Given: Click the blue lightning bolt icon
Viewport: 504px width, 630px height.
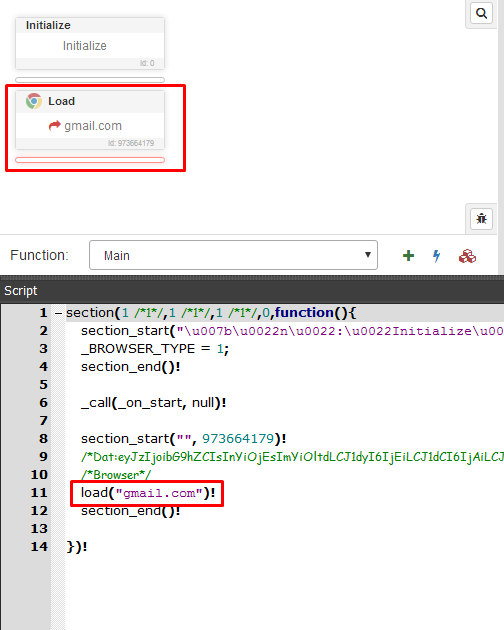Looking at the screenshot, I should click(436, 256).
